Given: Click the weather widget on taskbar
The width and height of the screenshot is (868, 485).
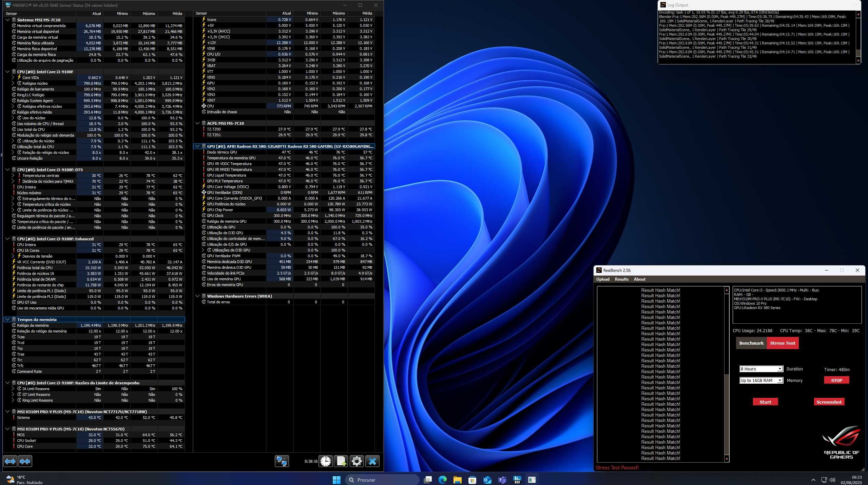Looking at the screenshot, I should [24, 480].
